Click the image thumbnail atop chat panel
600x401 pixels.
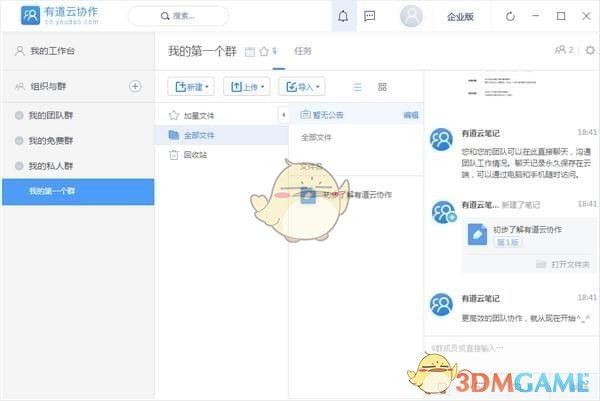502,86
